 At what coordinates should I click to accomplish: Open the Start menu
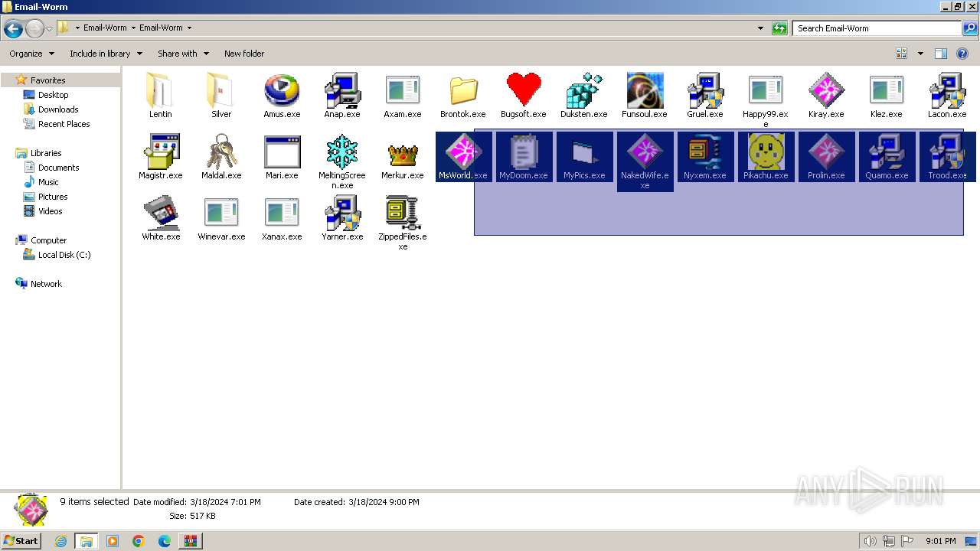(x=21, y=541)
